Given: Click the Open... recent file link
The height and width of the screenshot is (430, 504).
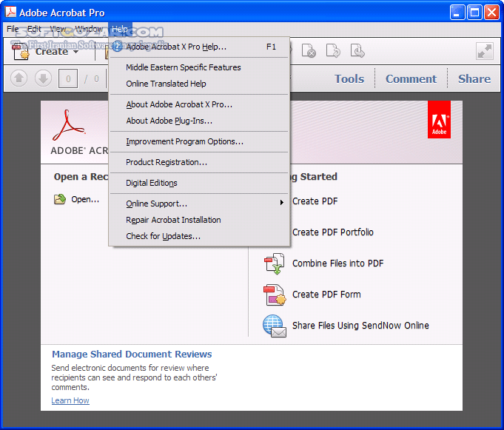Looking at the screenshot, I should [x=85, y=200].
